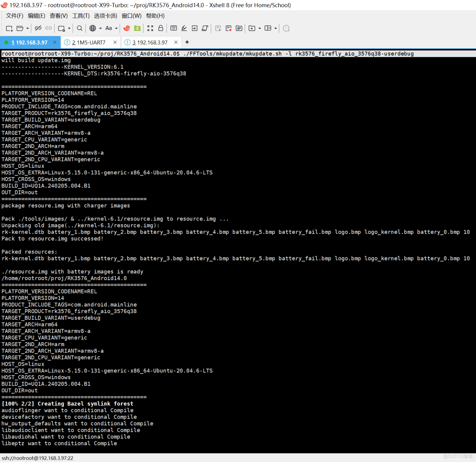Expand the globe encoding dropdown arrow

point(101,28)
